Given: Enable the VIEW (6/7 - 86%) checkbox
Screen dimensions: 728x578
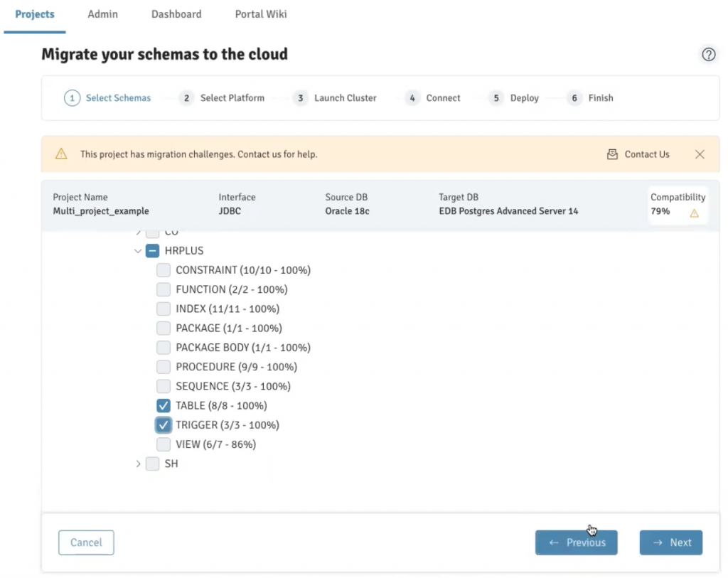Looking at the screenshot, I should tap(164, 444).
